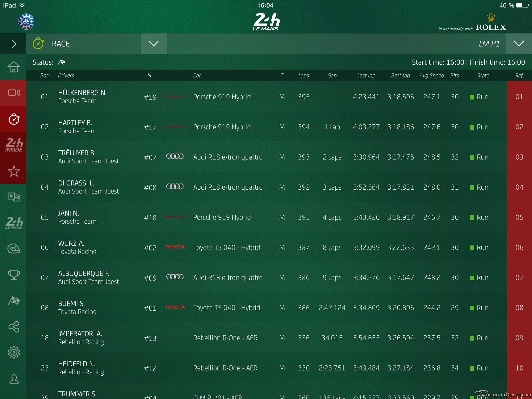Sort by Pos column header
This screenshot has height=399, width=532.
(x=44, y=76)
